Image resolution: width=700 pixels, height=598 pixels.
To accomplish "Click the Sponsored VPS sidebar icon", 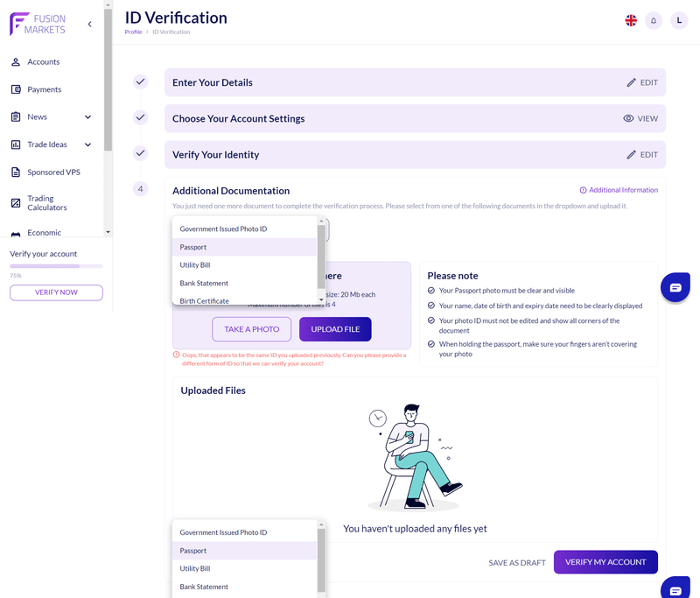I will [16, 172].
